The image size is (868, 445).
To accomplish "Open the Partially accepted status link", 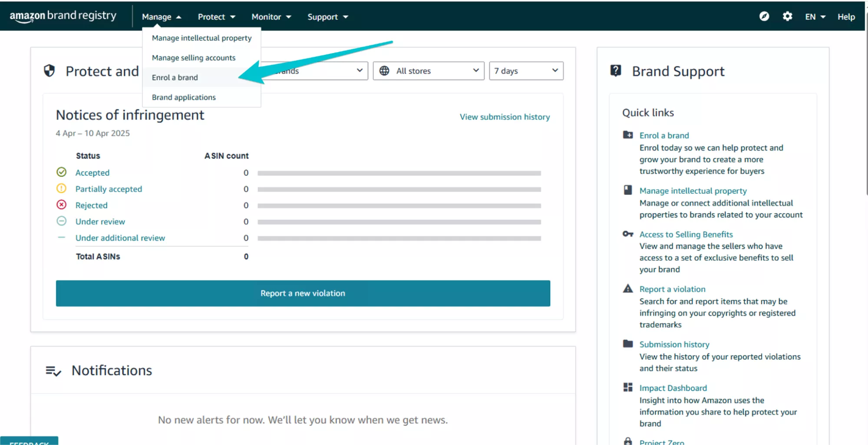I will pos(109,189).
